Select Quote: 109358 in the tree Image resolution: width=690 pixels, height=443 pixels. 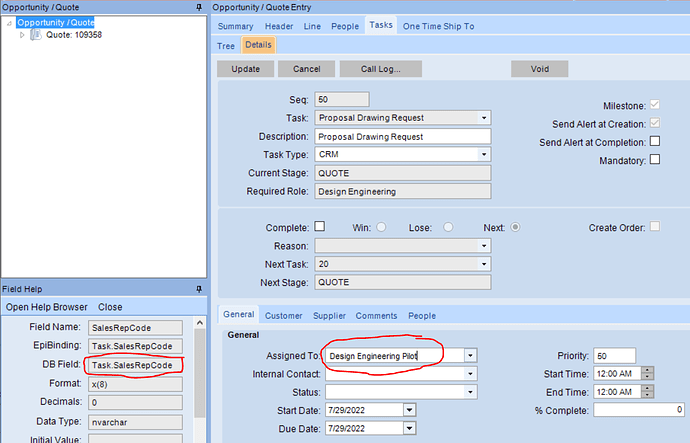click(74, 35)
